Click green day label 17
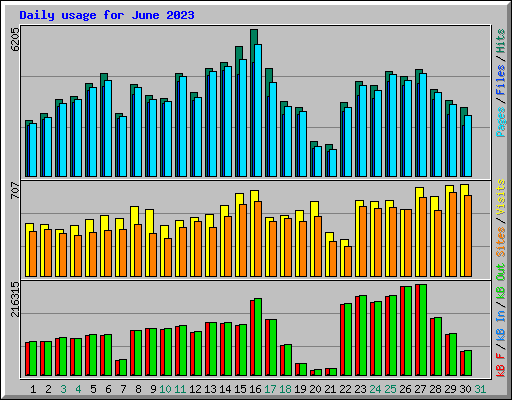Viewport: 512px width, 400px height. 270,389
